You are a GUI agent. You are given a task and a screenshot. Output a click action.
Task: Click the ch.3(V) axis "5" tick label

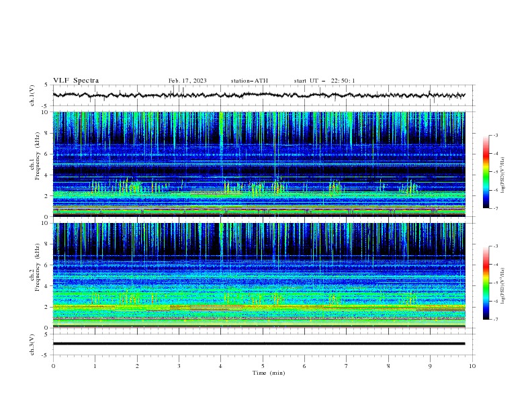(47, 334)
